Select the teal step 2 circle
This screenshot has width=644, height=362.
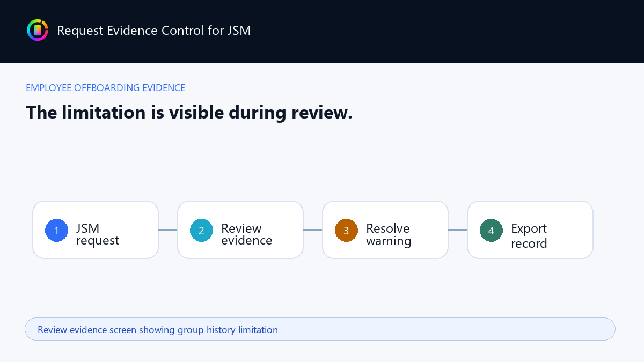pos(201,230)
